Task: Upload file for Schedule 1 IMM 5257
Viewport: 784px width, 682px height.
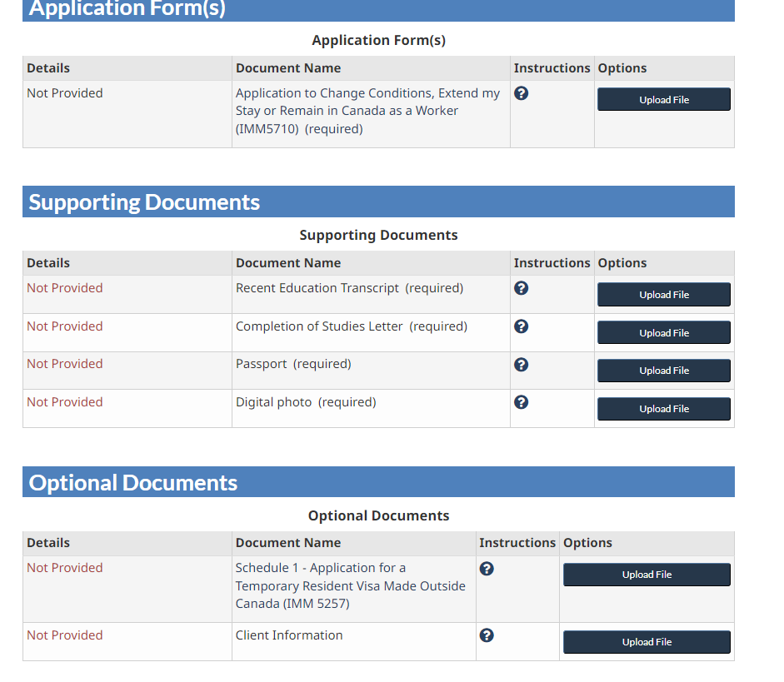Action: [x=647, y=575]
